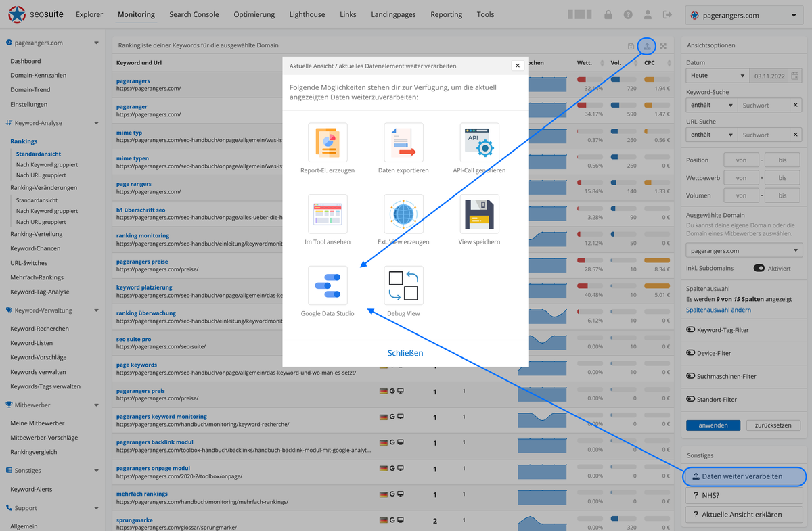Open API-Call generieren option
The width and height of the screenshot is (812, 531).
(x=480, y=143)
